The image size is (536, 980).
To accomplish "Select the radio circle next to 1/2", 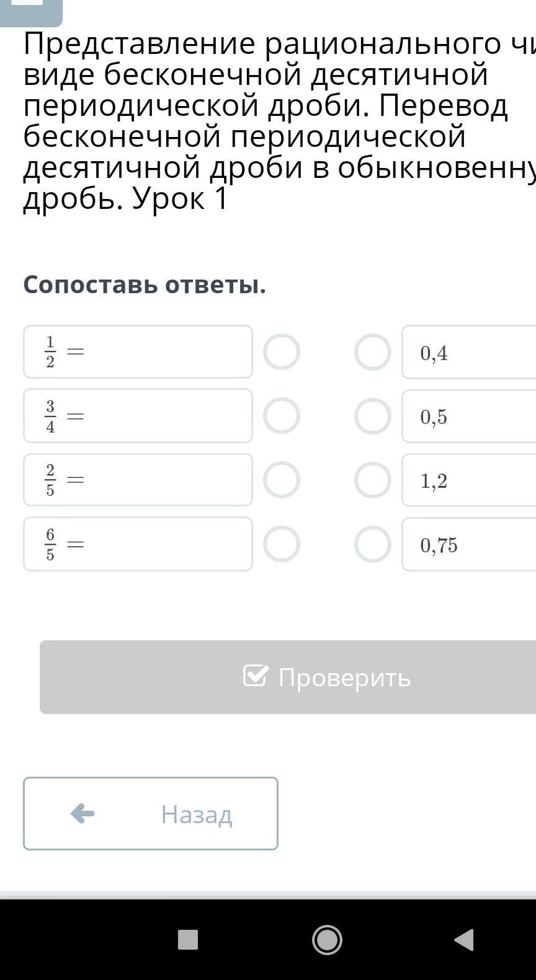I will click(282, 352).
